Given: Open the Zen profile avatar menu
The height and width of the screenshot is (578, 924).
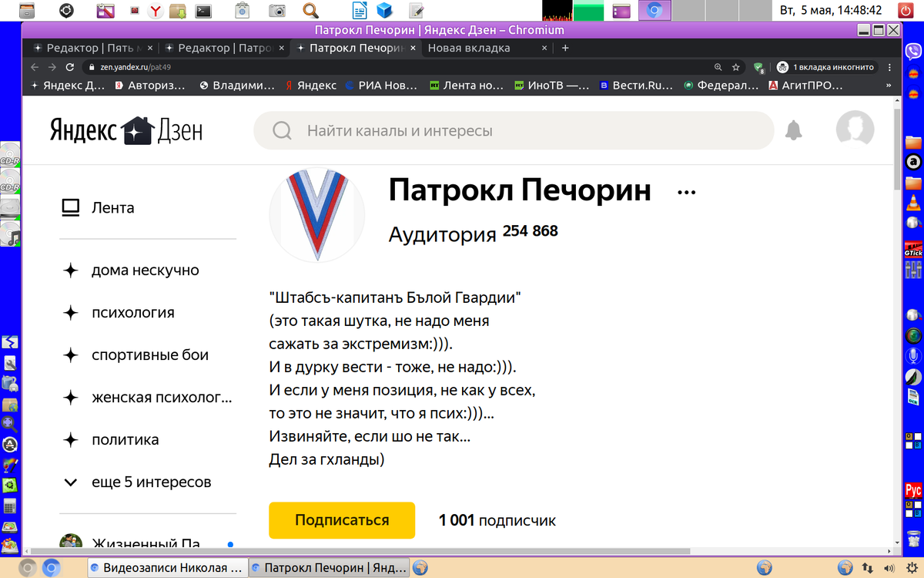Looking at the screenshot, I should click(x=855, y=130).
